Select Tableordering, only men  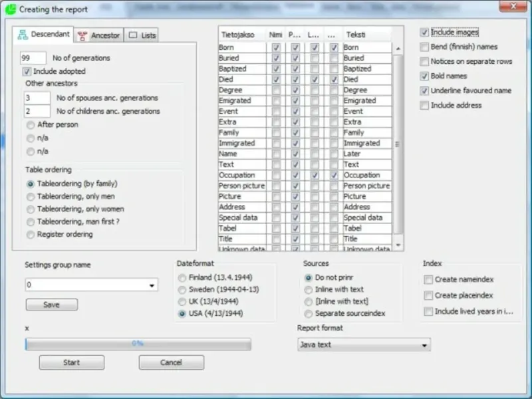click(x=31, y=196)
